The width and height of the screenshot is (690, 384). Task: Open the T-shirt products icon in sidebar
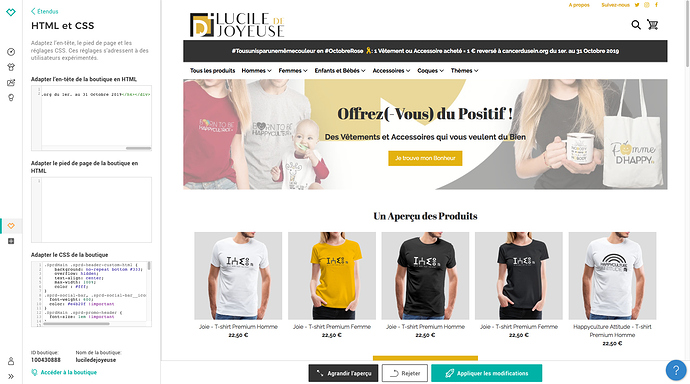(x=11, y=67)
